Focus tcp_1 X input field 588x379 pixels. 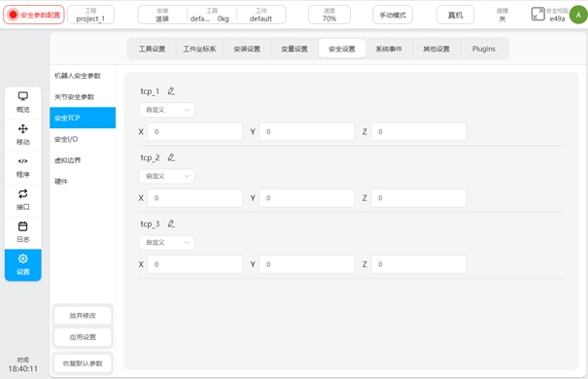pos(195,131)
